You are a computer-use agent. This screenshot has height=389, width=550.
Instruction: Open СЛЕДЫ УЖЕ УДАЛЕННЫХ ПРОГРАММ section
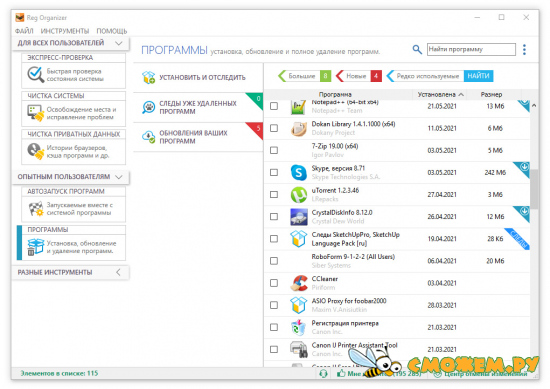coord(198,107)
